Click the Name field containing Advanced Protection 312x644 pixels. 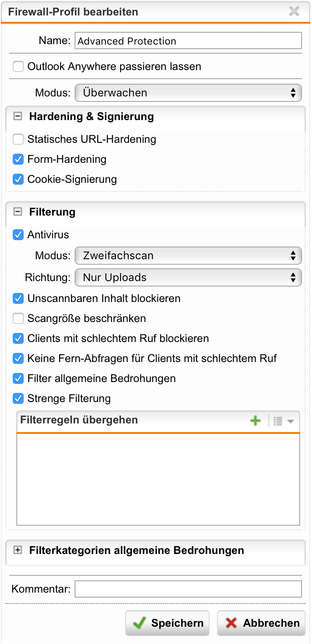[x=188, y=41]
